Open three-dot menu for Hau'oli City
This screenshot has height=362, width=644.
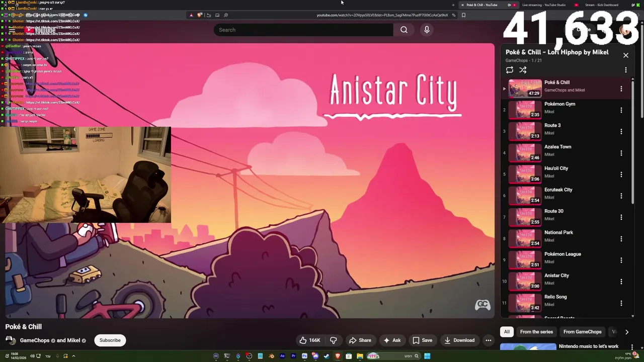(x=621, y=174)
